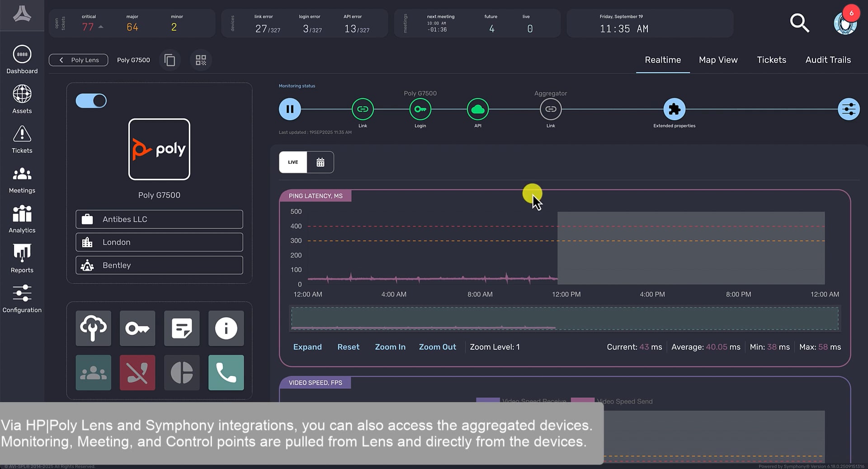
Task: Click Zoom In on latency chart
Action: [390, 347]
